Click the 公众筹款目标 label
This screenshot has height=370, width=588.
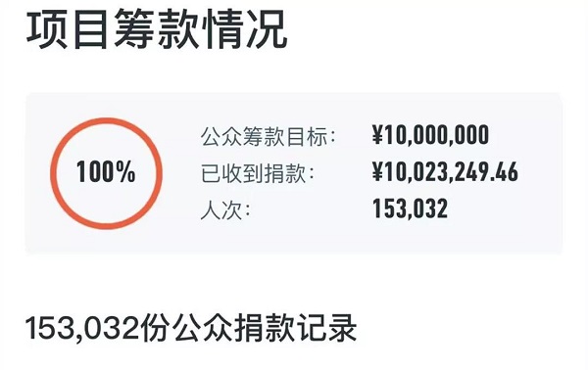269,136
